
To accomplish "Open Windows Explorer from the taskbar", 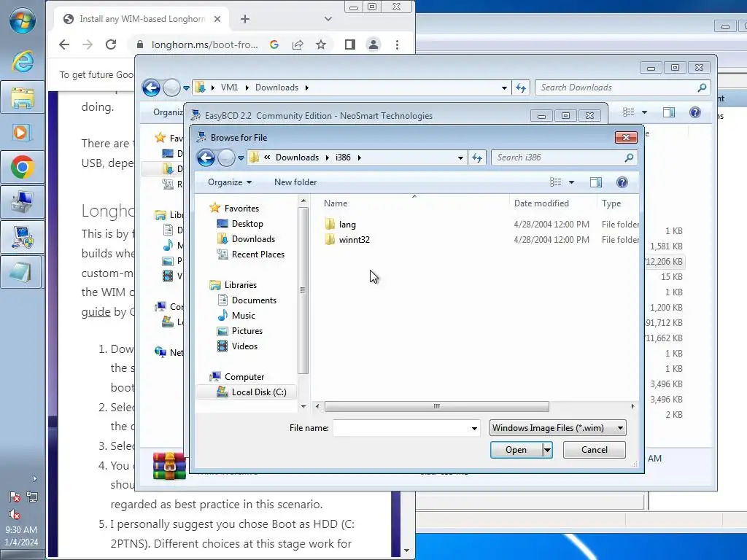I will pyautogui.click(x=23, y=97).
